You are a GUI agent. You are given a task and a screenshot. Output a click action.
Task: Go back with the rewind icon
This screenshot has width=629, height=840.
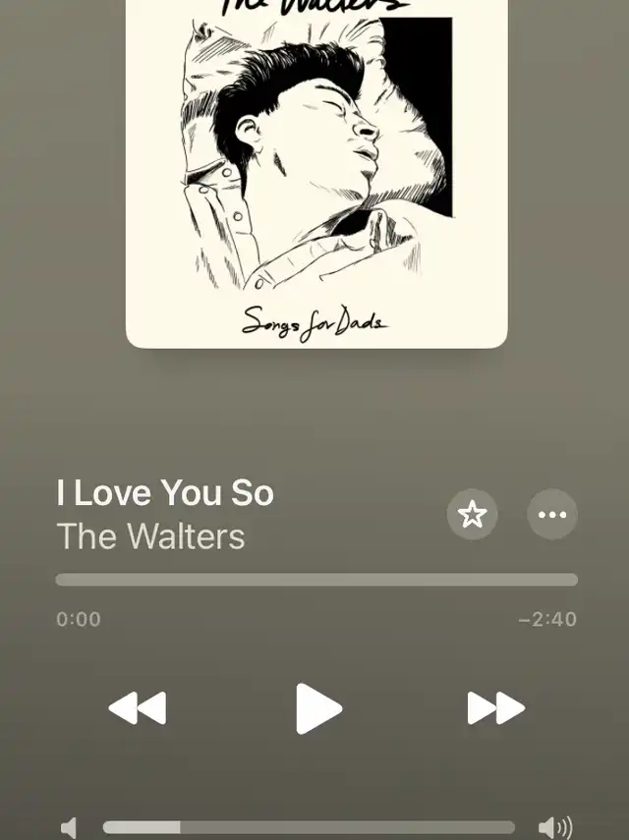[138, 708]
